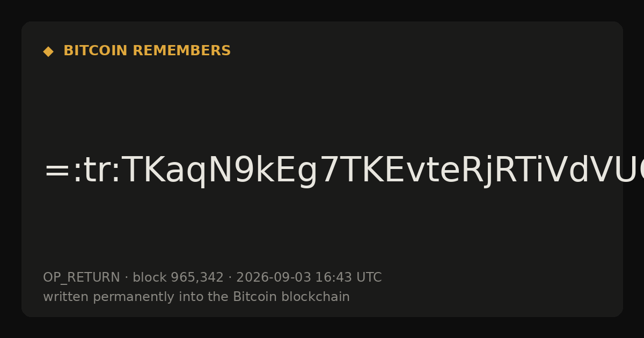Click the words Bitcoin blockchain in caption

(x=291, y=297)
